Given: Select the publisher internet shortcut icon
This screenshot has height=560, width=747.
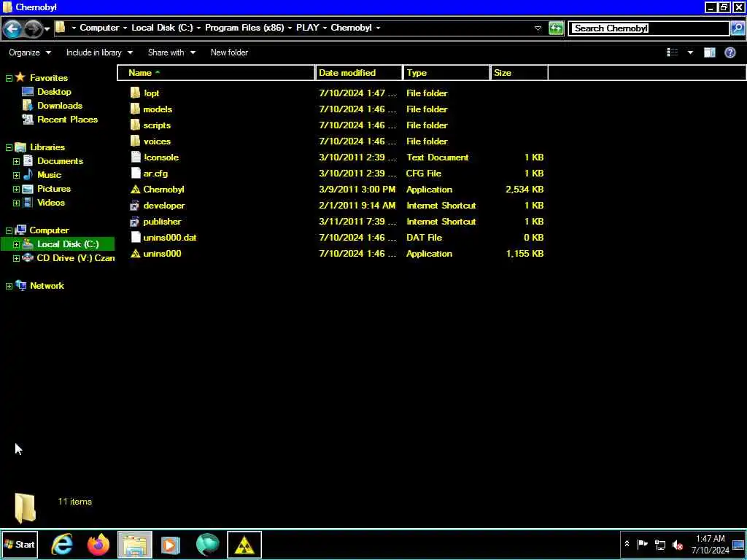Looking at the screenshot, I should pos(135,222).
